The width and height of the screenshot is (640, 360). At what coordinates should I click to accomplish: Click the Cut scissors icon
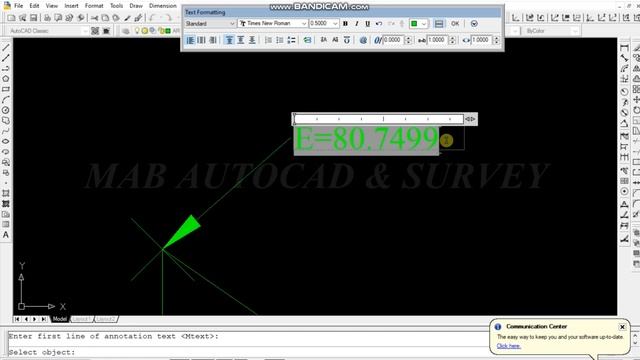[94, 18]
